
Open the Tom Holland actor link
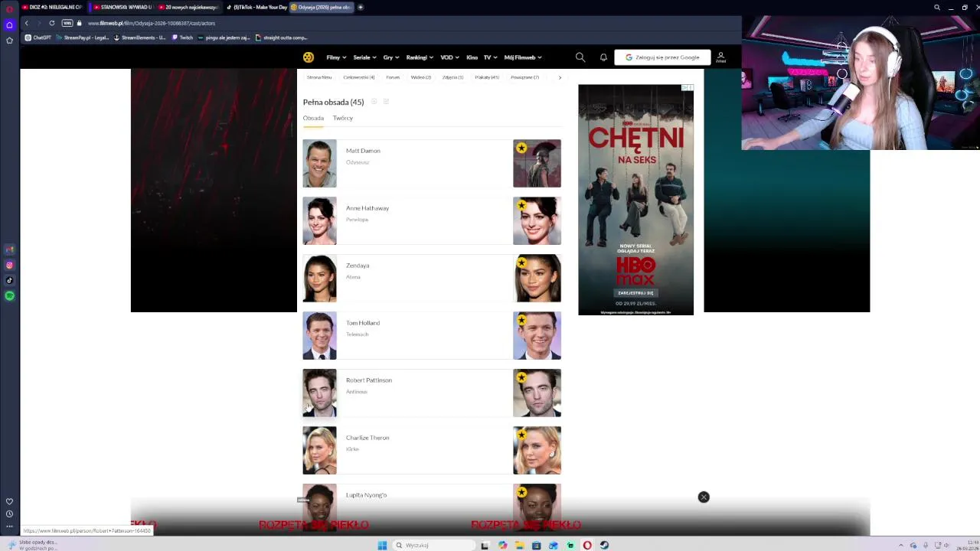[363, 323]
